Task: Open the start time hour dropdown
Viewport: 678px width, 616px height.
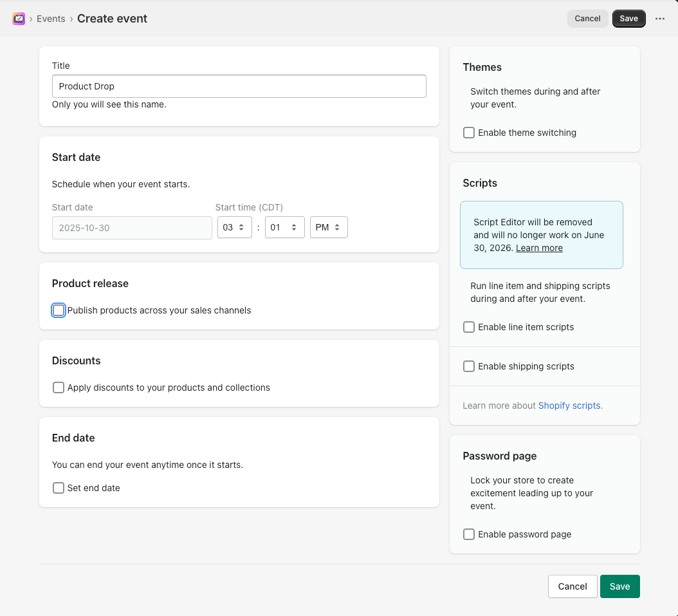Action: tap(234, 227)
